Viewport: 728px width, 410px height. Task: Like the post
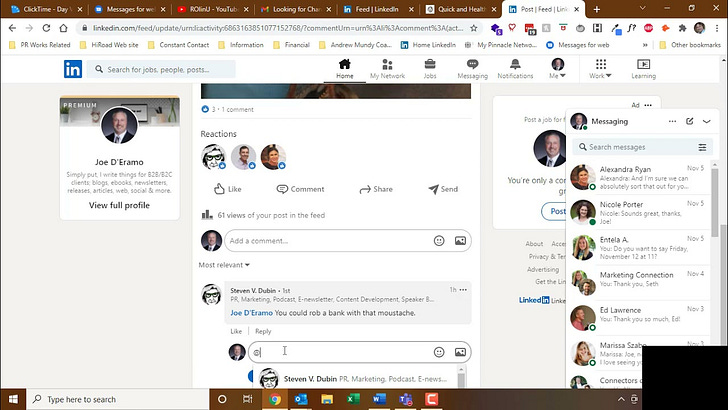pos(228,189)
